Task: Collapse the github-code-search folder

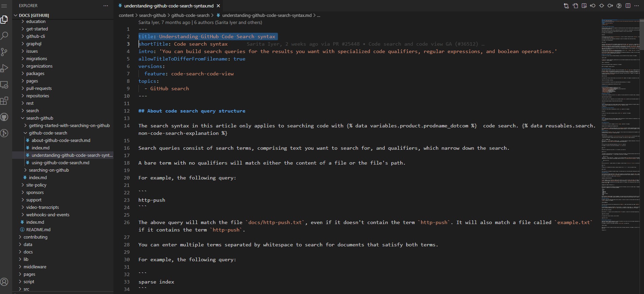Action: click(48, 133)
